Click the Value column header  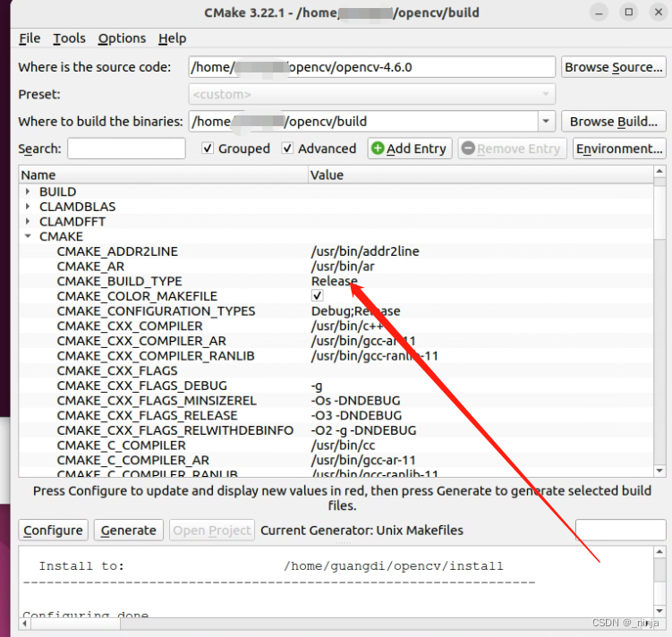point(481,175)
